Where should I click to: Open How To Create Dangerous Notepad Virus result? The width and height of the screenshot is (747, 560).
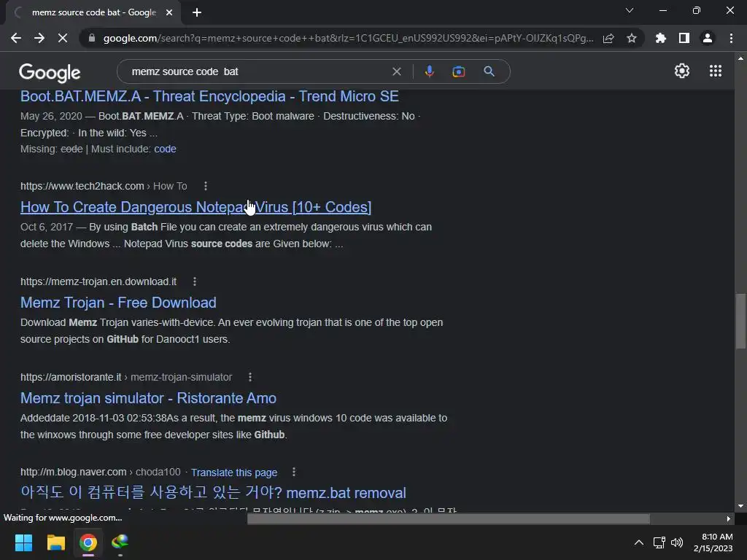(x=196, y=207)
